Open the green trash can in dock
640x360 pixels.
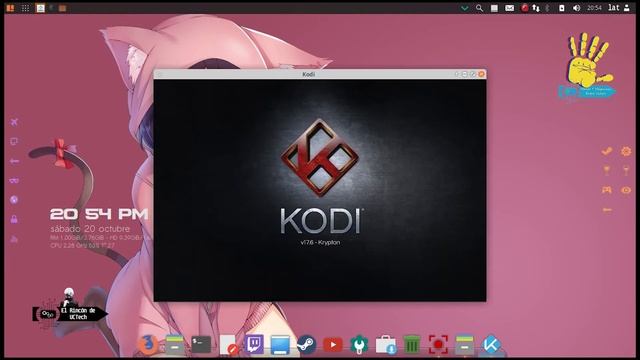coord(412,345)
